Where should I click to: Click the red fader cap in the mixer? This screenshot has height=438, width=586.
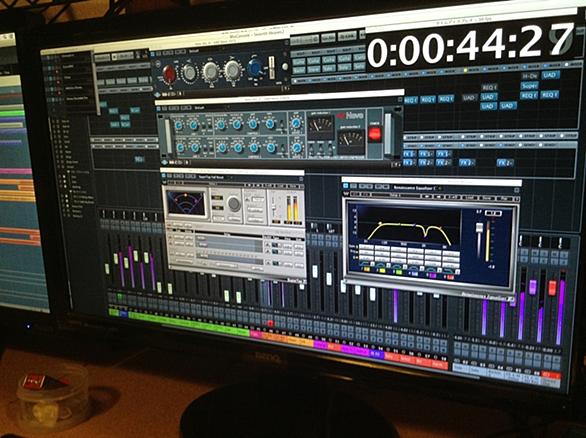click(552, 288)
